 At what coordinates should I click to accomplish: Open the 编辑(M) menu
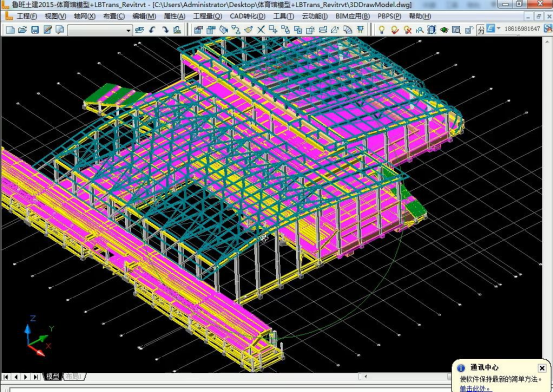[x=144, y=16]
